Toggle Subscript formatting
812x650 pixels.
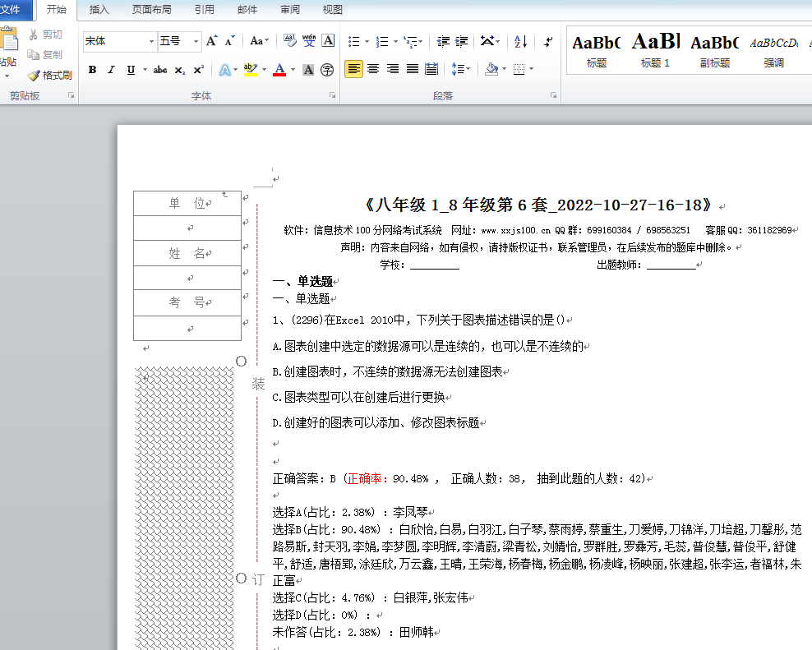point(179,69)
